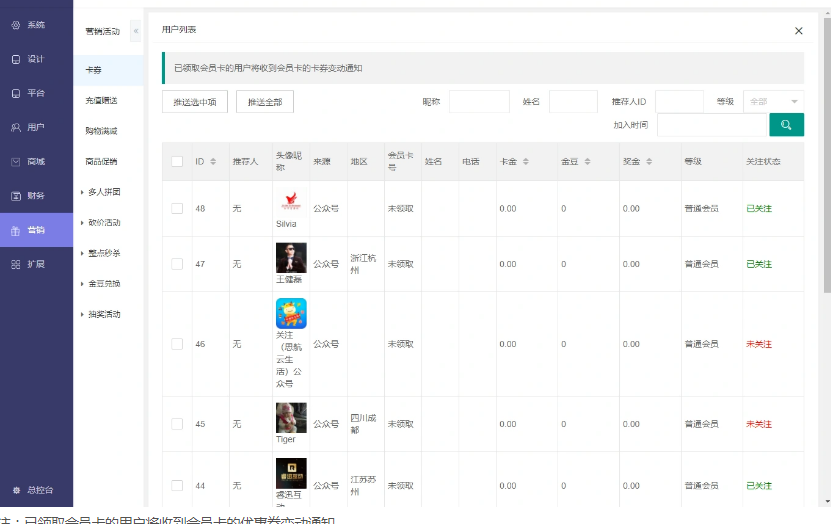Click the avatar of user 46

click(291, 314)
